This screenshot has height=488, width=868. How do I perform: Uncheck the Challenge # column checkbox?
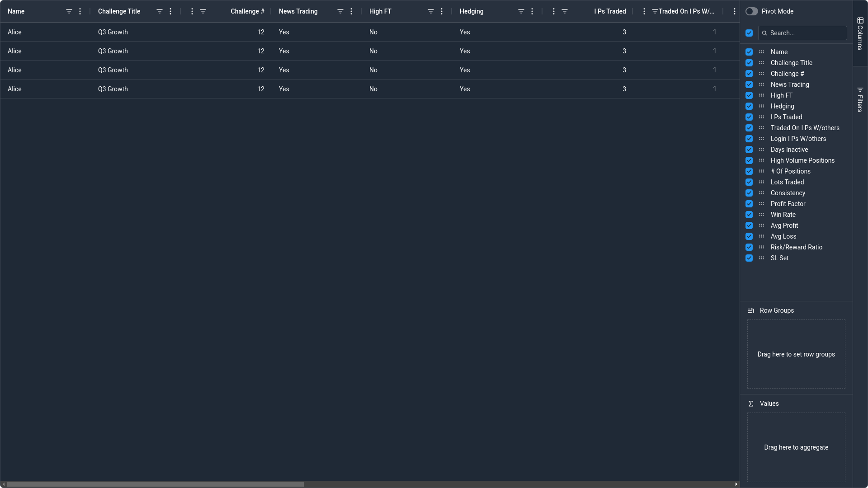[x=749, y=74]
